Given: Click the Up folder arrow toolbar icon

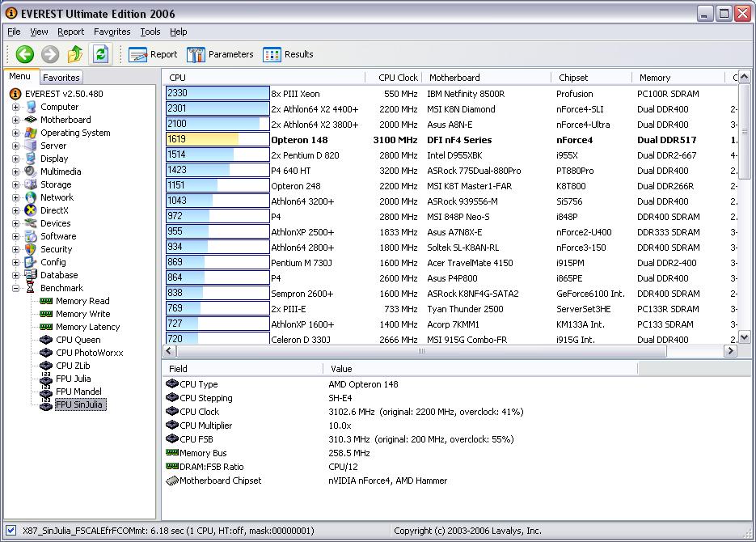Looking at the screenshot, I should 74,54.
